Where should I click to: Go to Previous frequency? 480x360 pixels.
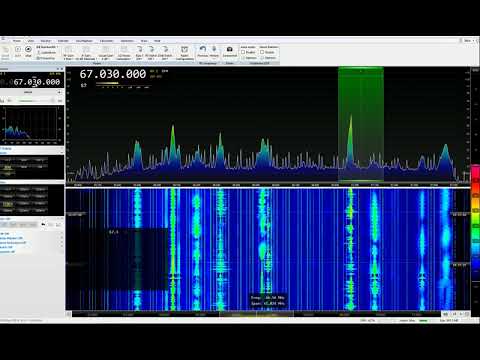(203, 52)
